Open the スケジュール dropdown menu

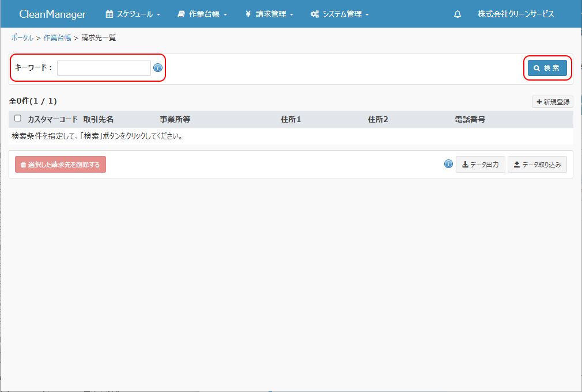pos(133,14)
